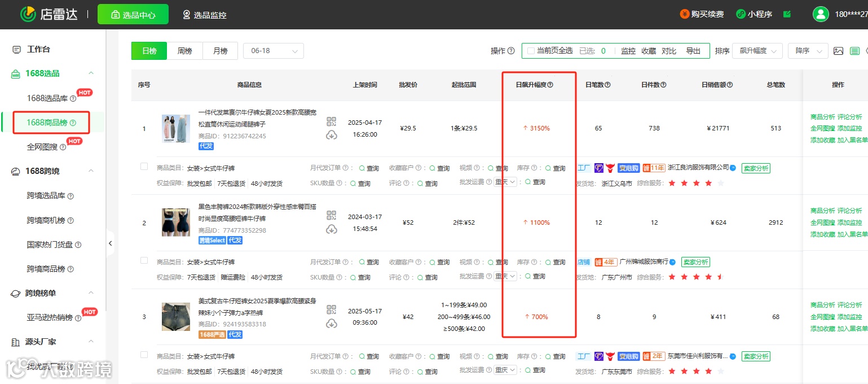Go to 工作台 in sidebar
This screenshot has width=868, height=384.
click(38, 49)
